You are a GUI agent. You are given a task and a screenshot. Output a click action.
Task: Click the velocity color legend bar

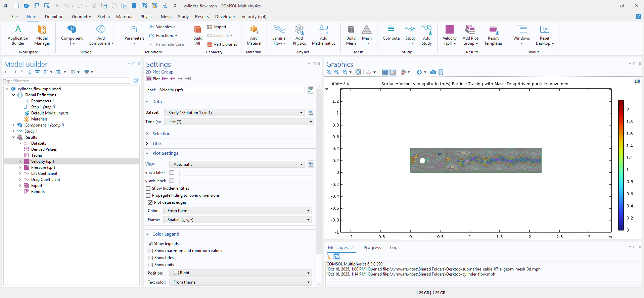(x=621, y=165)
